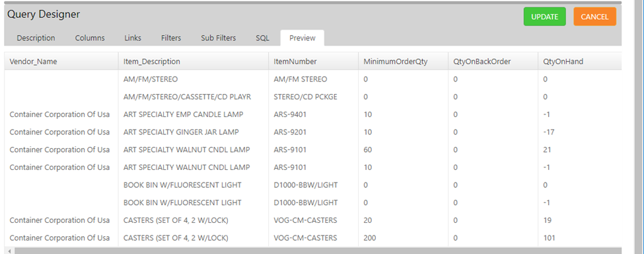644x254 pixels.
Task: Click the Query Designer title text
Action: click(44, 15)
